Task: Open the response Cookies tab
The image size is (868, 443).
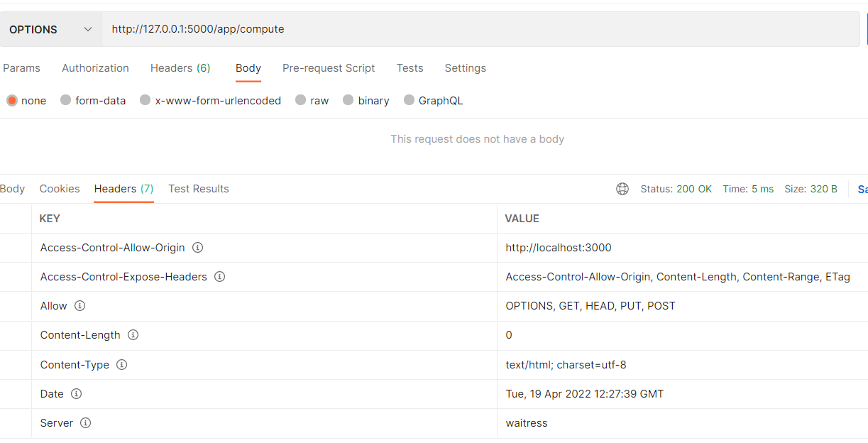Action: 60,189
